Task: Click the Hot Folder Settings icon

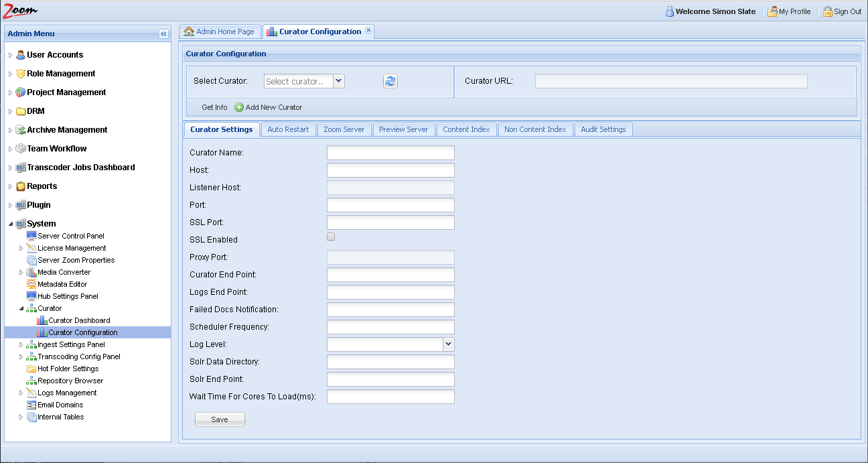Action: pyautogui.click(x=31, y=369)
